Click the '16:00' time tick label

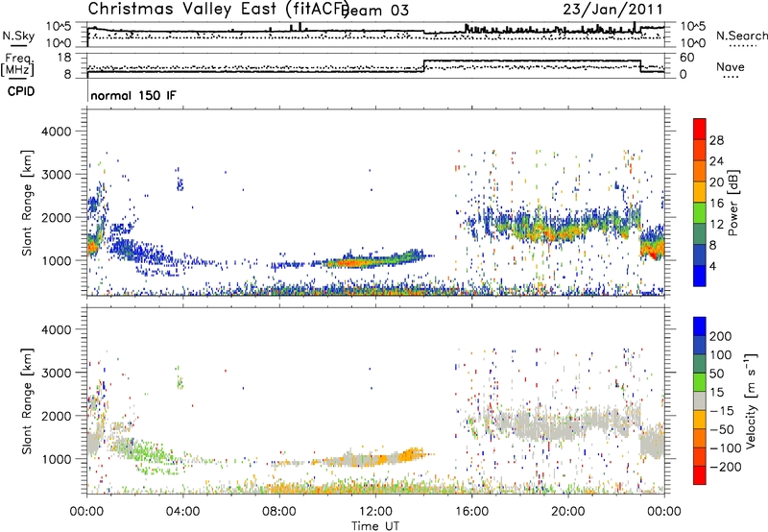click(471, 512)
